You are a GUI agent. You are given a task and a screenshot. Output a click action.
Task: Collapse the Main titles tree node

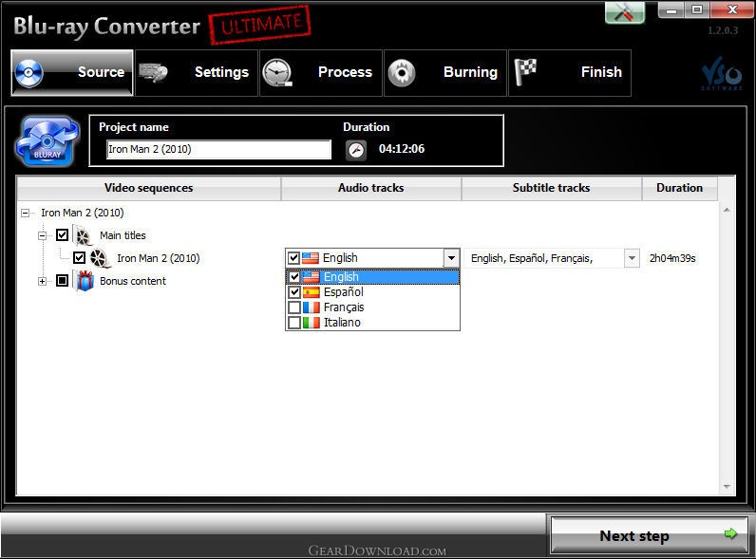[x=43, y=235]
